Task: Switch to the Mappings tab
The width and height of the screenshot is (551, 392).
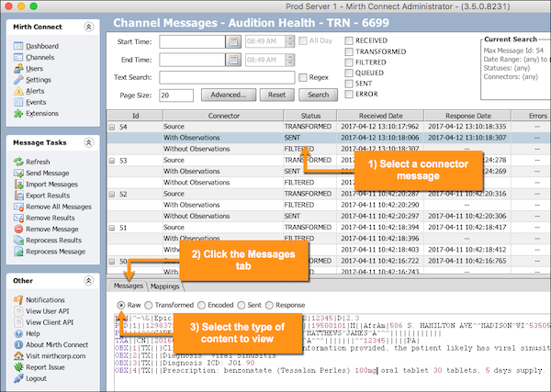Action: [166, 286]
